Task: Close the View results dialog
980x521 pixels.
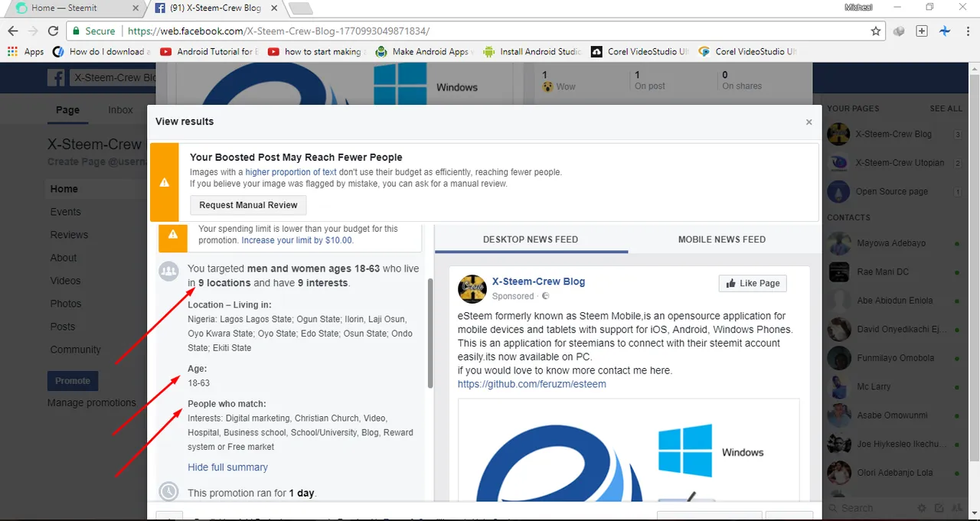Action: [808, 122]
